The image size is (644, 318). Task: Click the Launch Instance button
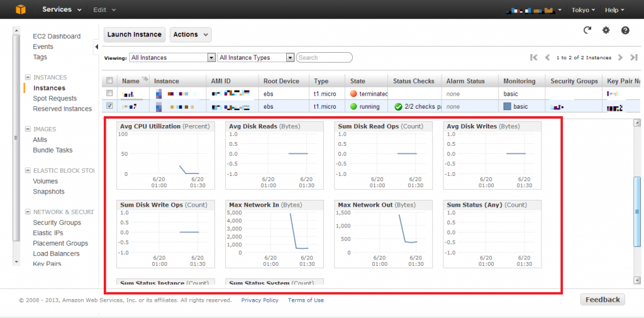coord(135,35)
